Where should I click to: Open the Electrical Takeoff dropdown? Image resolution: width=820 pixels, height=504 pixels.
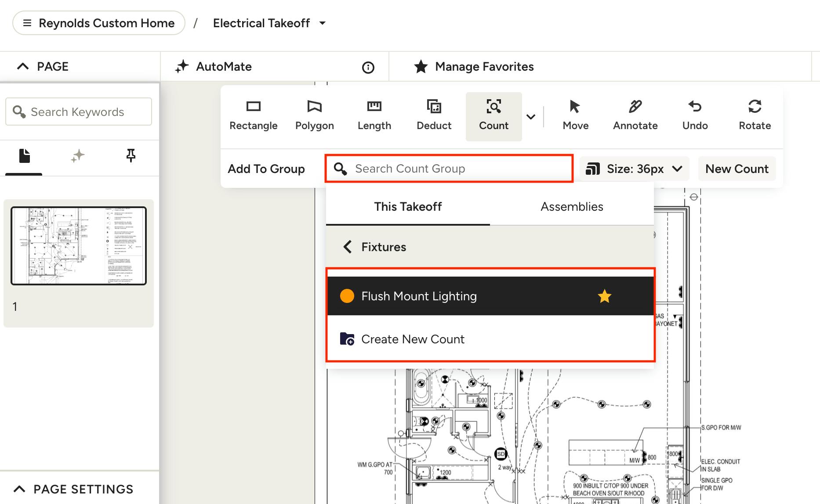click(x=323, y=23)
